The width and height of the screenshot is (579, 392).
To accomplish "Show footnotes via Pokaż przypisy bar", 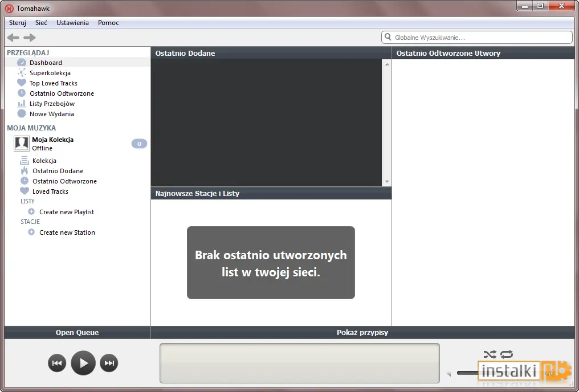I will (362, 332).
